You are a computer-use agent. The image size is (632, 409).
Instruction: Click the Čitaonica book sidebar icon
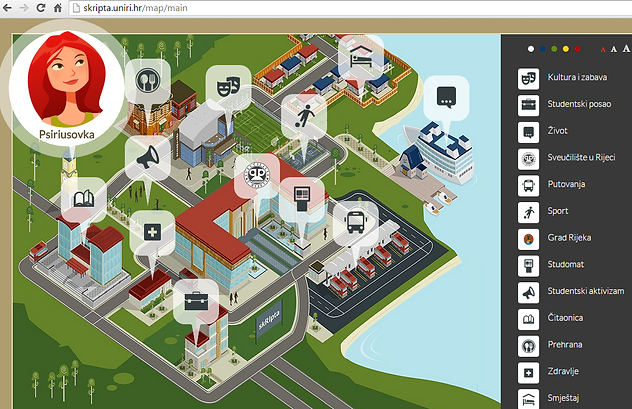point(528,319)
